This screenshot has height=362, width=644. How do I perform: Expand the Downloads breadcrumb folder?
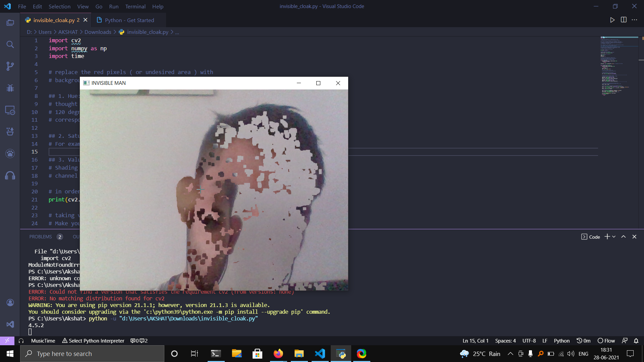(98, 32)
